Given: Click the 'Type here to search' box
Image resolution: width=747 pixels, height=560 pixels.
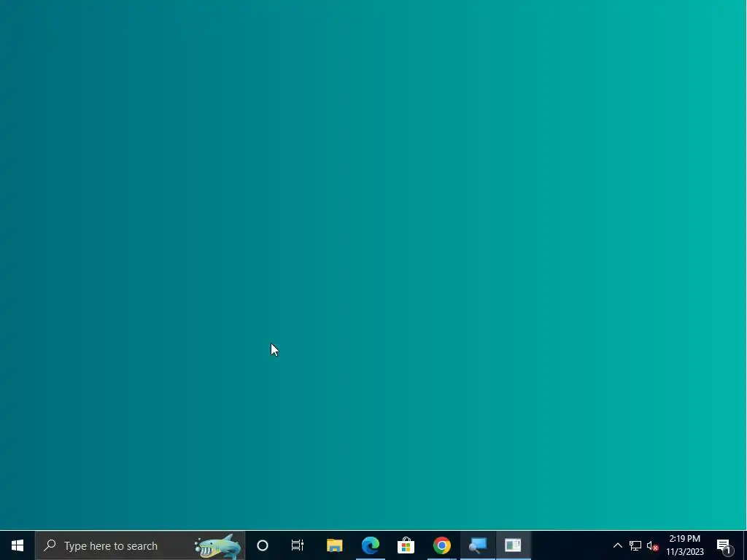Looking at the screenshot, I should [140, 545].
